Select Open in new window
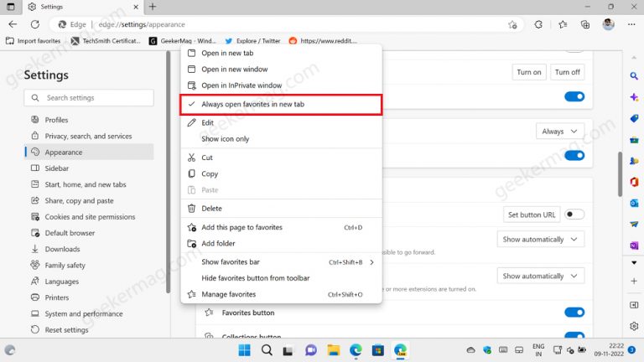Screen dimensions: 644x362 pos(281,70)
